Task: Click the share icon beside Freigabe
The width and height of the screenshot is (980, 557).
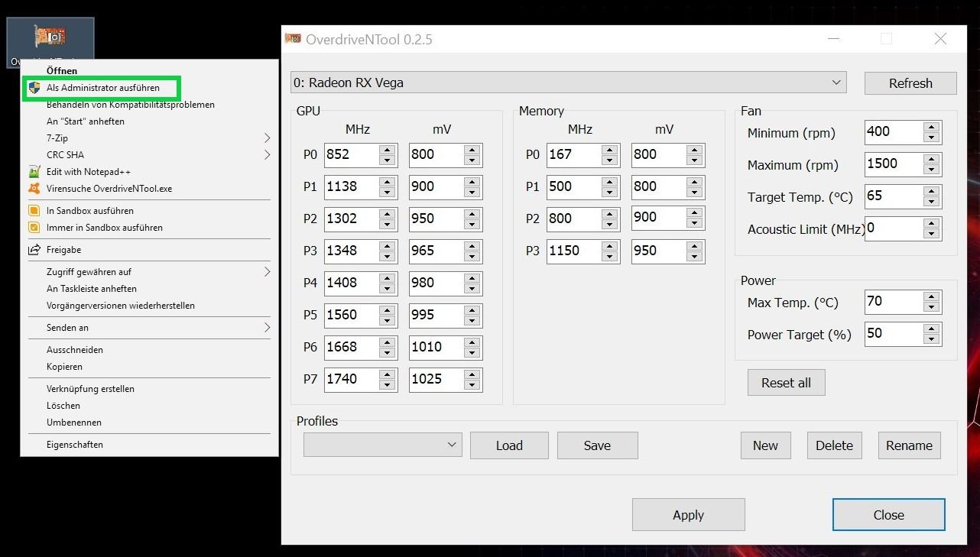Action: [x=34, y=250]
